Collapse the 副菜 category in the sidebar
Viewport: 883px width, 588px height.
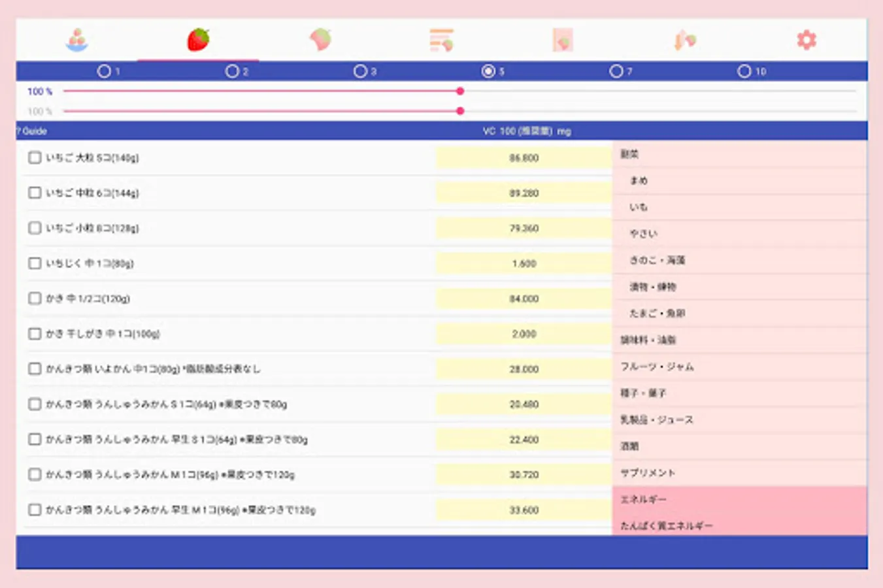[x=631, y=154]
